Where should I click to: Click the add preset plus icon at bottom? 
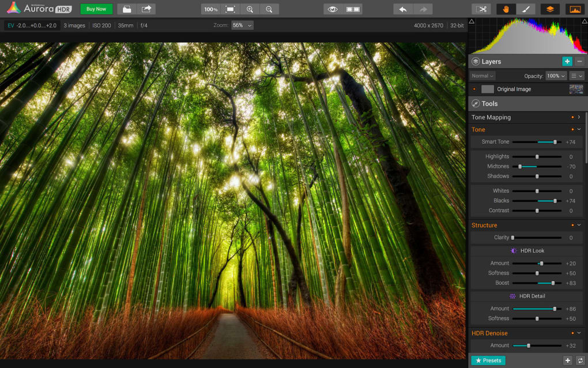click(568, 361)
